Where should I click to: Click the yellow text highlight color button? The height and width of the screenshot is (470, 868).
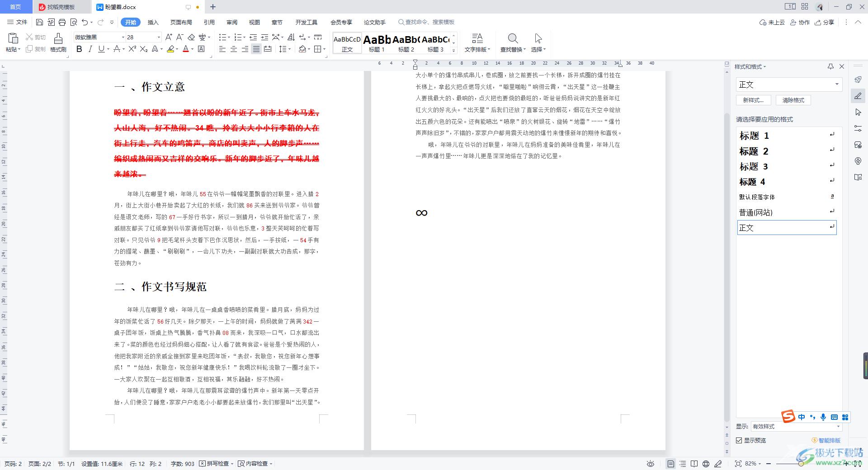coord(170,49)
